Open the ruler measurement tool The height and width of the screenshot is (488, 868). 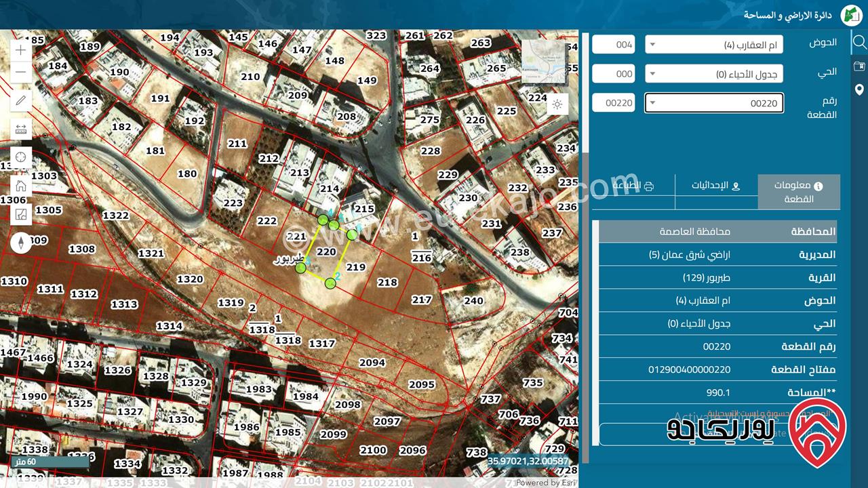click(x=20, y=129)
